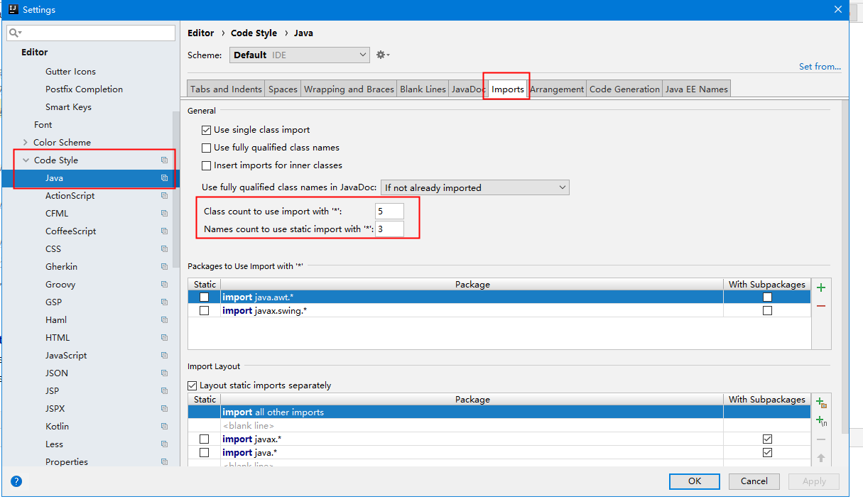Screen dimensions: 863x504
Task: Select import all other imports row
Action: 499,412
